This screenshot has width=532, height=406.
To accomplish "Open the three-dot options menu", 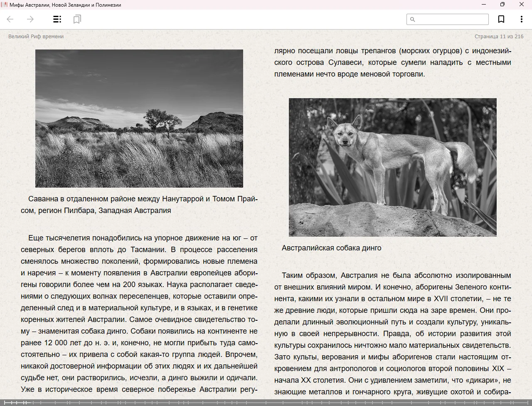I will click(521, 19).
